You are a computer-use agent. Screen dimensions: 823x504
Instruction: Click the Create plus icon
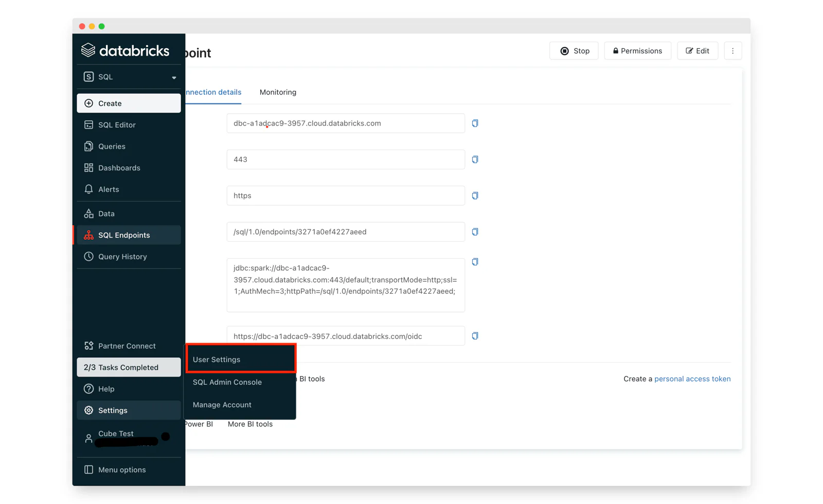point(88,103)
